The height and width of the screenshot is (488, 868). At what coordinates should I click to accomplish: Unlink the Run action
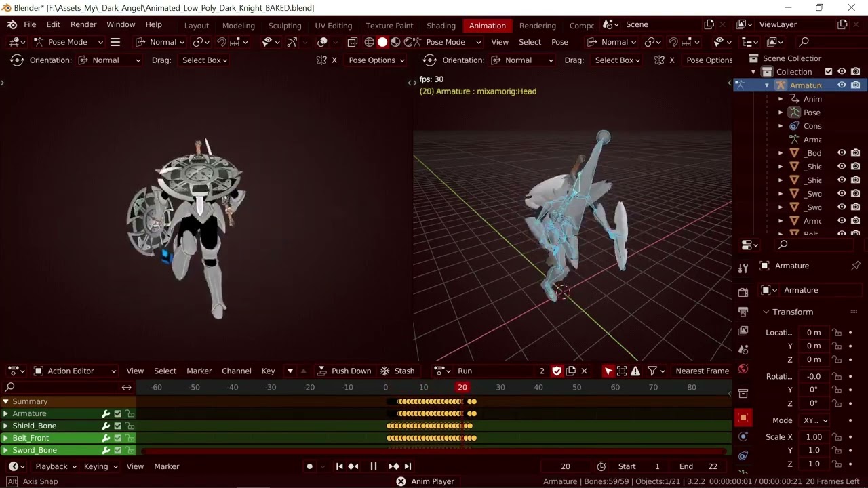coord(585,371)
